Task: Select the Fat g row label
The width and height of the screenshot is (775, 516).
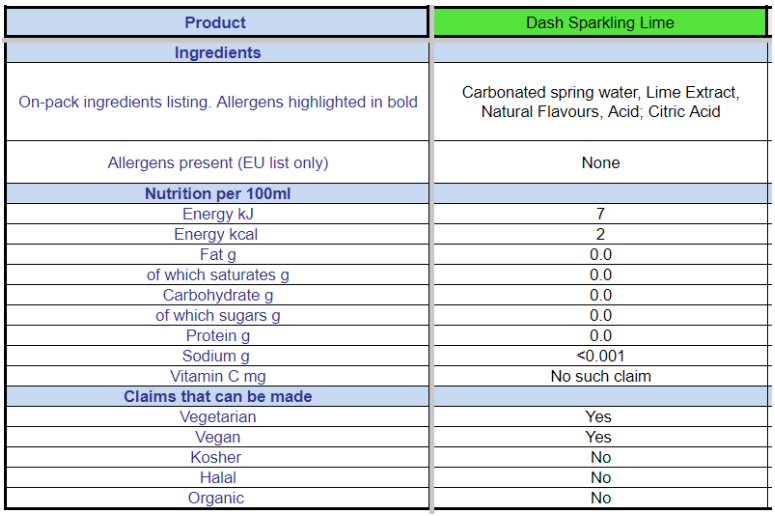Action: coord(217,255)
